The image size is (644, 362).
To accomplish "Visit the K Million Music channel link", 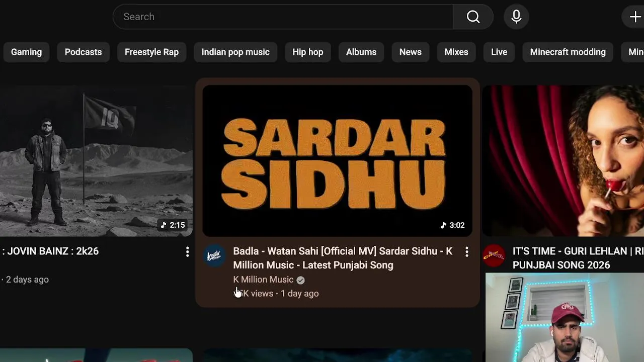I will pyautogui.click(x=263, y=280).
